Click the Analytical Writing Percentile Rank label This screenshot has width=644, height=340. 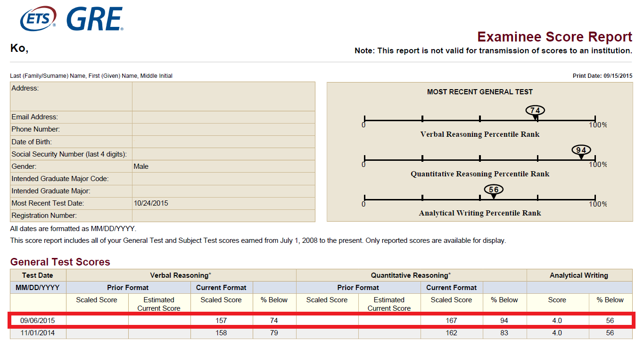pyautogui.click(x=480, y=213)
